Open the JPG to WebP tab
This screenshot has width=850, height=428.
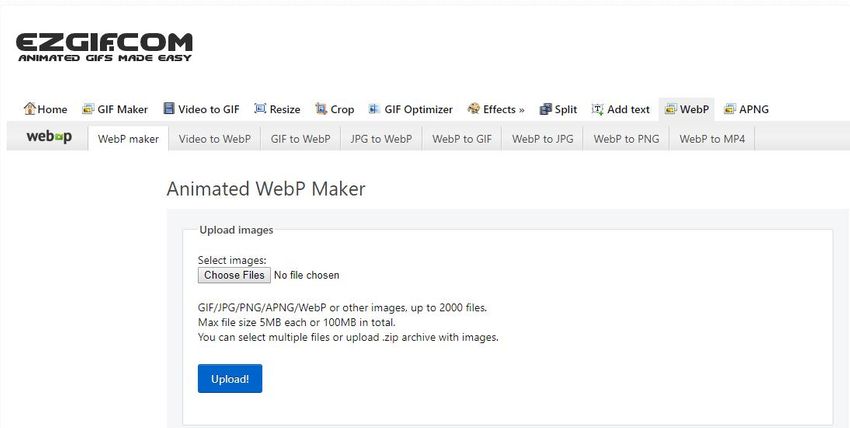(x=381, y=139)
